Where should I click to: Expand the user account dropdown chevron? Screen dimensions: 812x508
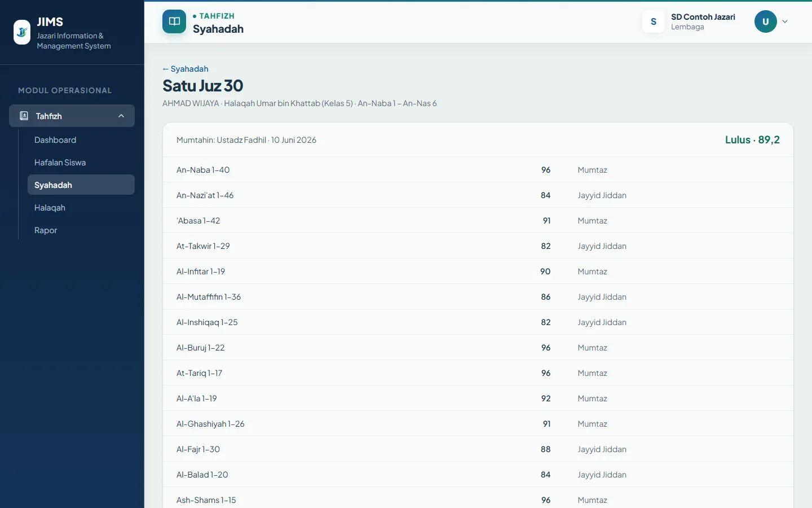click(x=785, y=22)
